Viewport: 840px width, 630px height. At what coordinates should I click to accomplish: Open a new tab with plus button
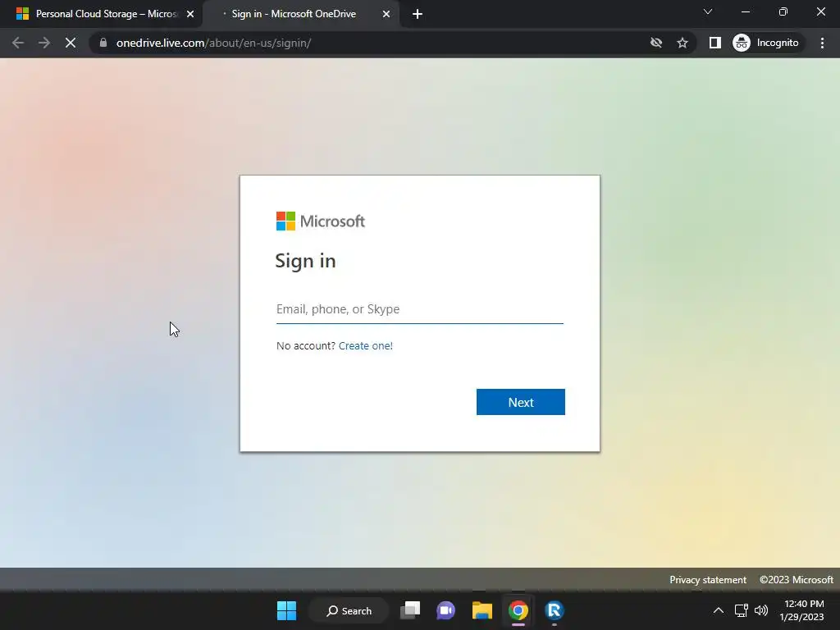(418, 14)
